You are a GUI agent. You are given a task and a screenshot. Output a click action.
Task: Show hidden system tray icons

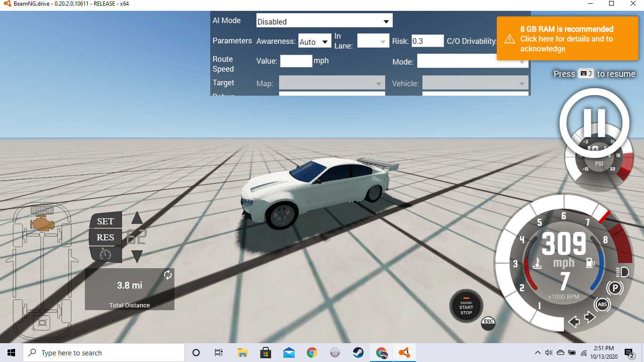pos(538,353)
